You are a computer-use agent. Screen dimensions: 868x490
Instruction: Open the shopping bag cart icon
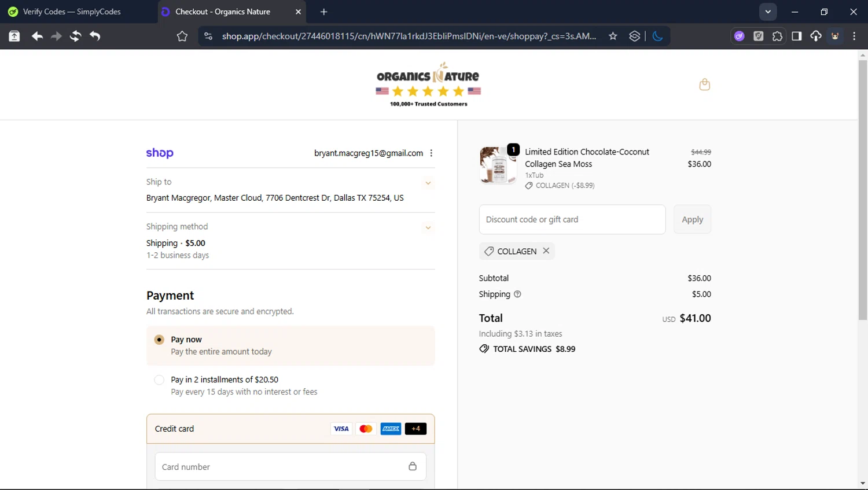pyautogui.click(x=704, y=84)
